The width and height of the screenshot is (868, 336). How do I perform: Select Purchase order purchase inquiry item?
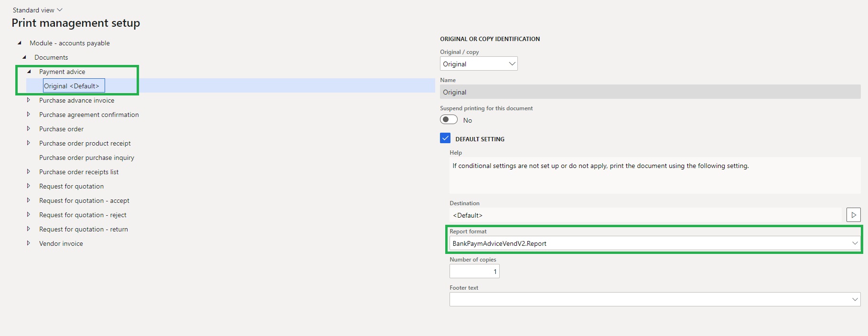(86, 157)
